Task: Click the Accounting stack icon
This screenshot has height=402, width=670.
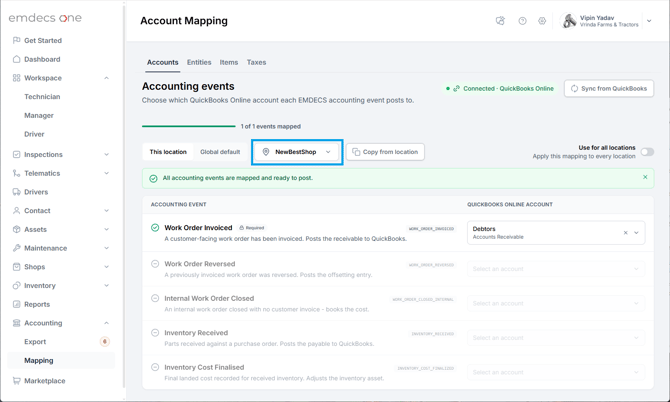Action: tap(16, 323)
